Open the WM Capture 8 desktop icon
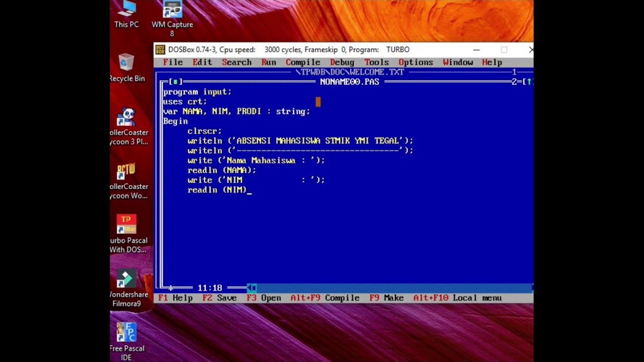644x362 pixels. coord(172,19)
